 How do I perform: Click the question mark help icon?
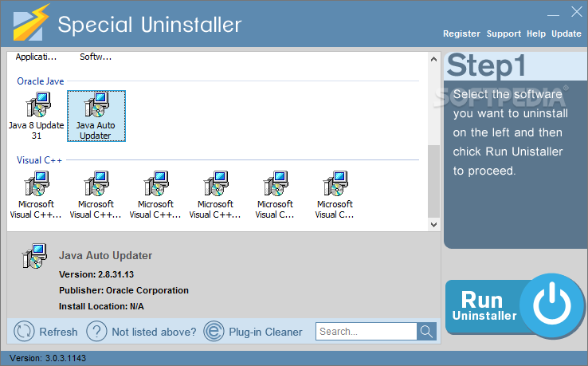click(96, 332)
